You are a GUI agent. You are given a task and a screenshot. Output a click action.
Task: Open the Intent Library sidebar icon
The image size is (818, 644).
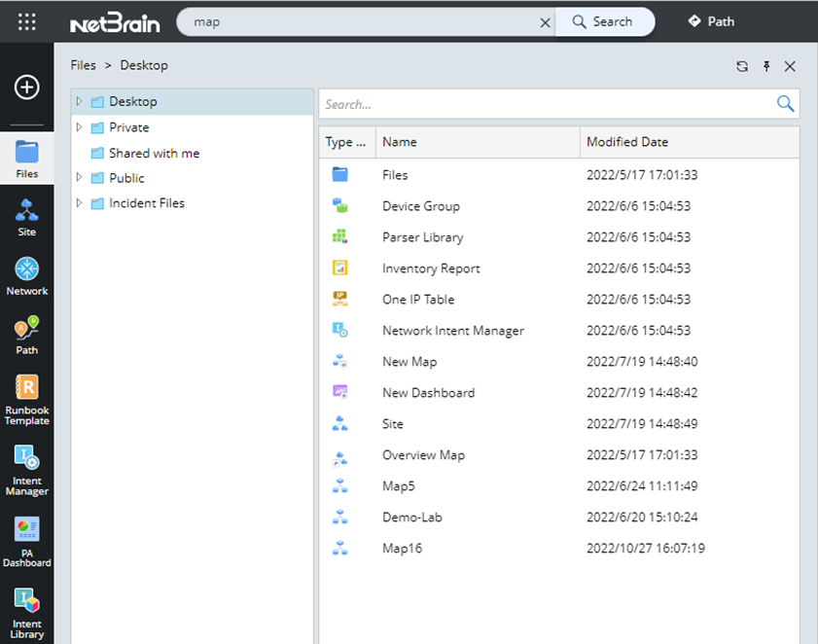coord(26,613)
